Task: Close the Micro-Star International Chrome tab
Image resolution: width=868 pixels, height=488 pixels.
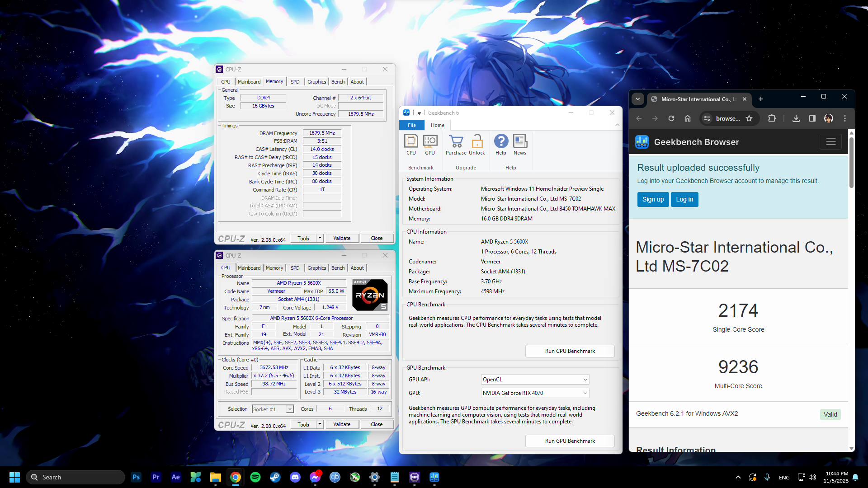Action: point(745,99)
